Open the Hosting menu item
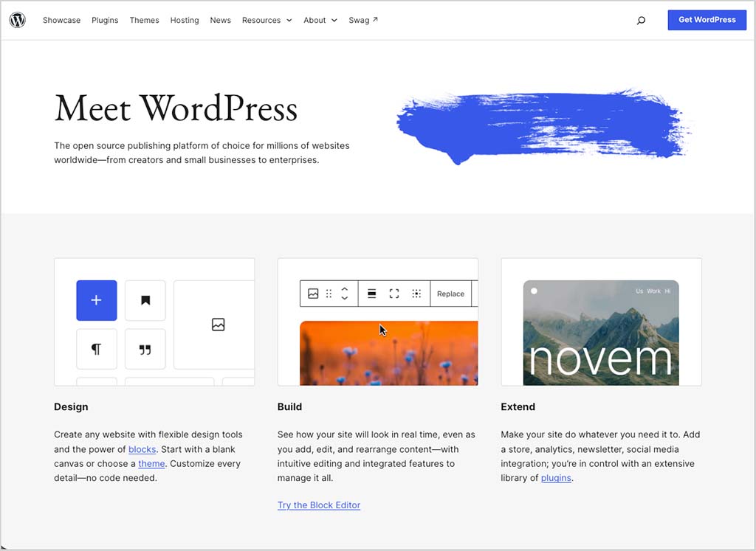 pyautogui.click(x=184, y=20)
